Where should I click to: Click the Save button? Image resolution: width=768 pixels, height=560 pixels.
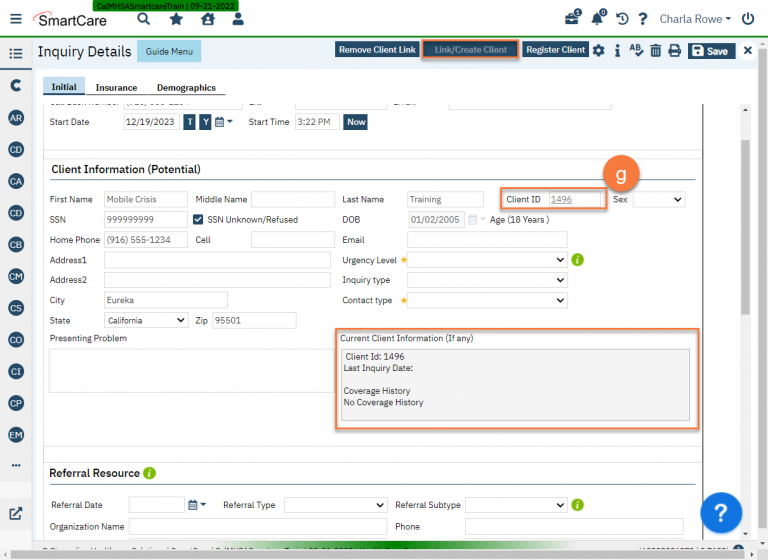click(711, 51)
